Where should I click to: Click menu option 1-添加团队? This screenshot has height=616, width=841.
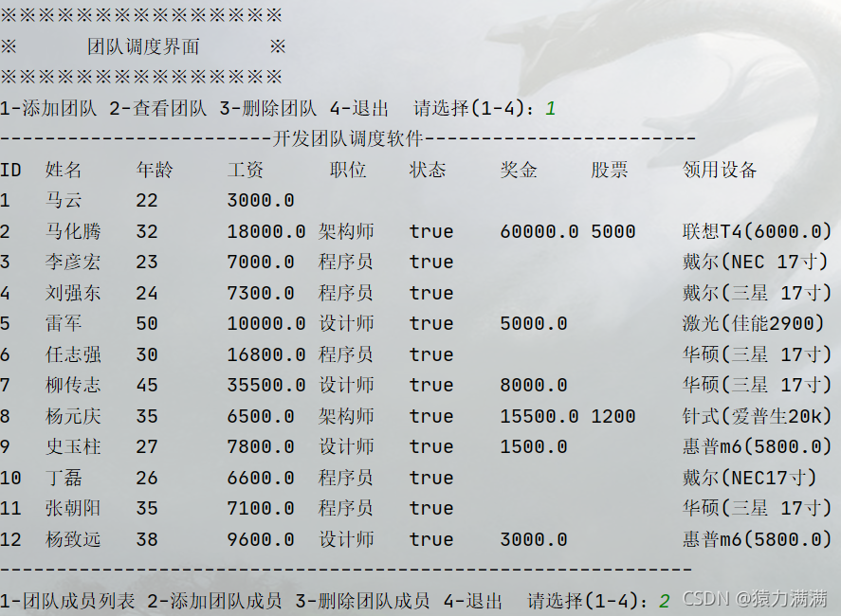click(48, 108)
